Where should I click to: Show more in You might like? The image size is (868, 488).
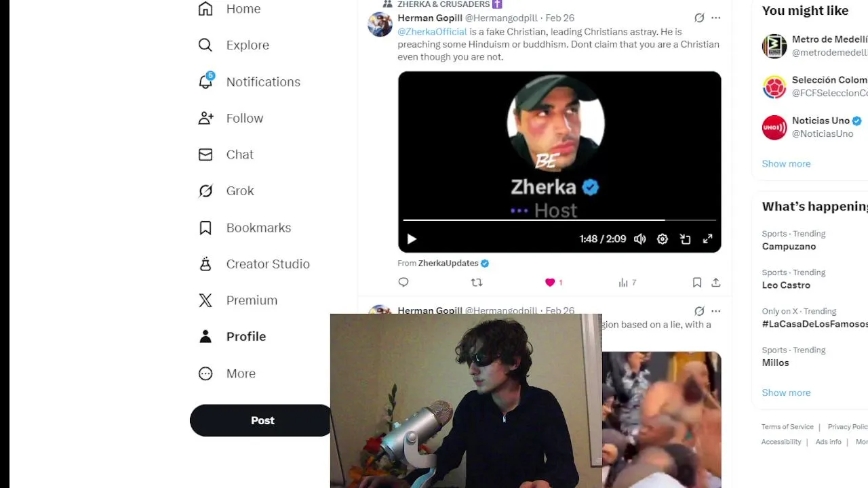786,163
